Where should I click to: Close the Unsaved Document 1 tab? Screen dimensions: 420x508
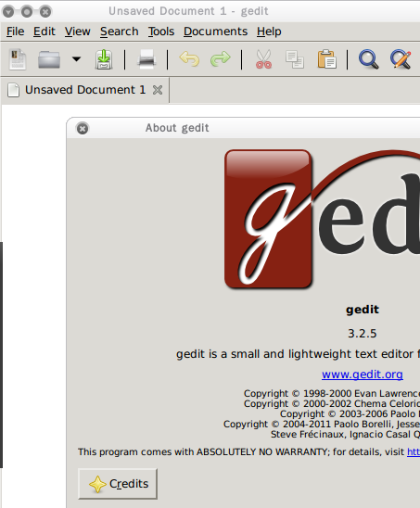point(158,90)
